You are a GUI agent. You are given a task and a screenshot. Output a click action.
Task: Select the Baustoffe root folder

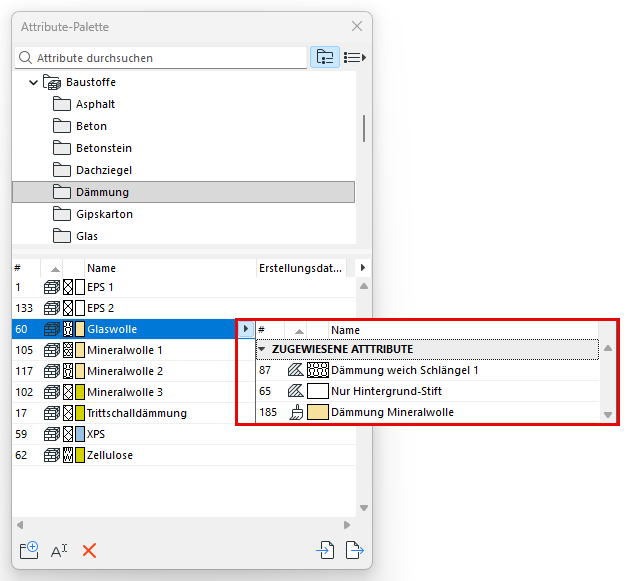coord(91,82)
